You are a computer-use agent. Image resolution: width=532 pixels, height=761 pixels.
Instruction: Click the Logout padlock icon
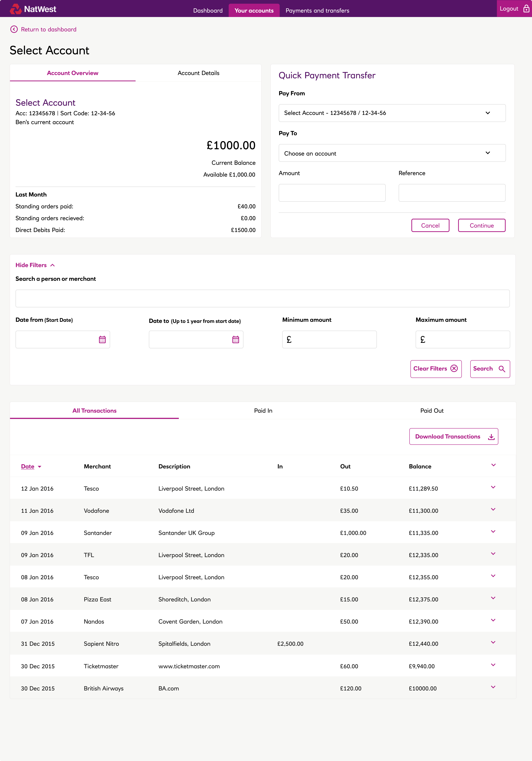(x=526, y=9)
